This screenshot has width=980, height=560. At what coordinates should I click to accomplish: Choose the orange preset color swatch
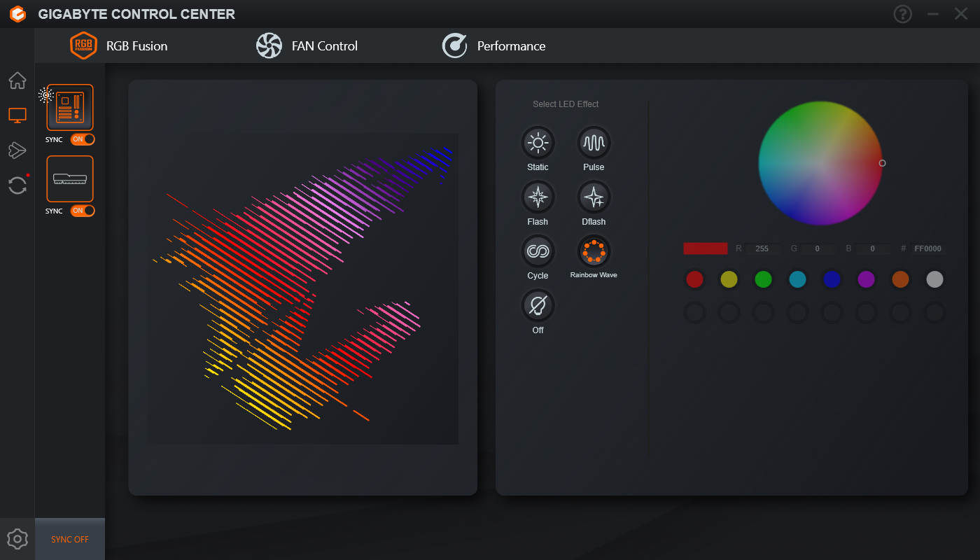click(900, 280)
